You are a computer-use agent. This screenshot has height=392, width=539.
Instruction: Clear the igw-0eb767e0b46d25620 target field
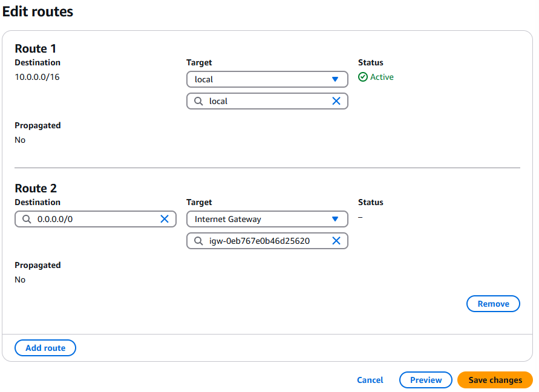(336, 241)
